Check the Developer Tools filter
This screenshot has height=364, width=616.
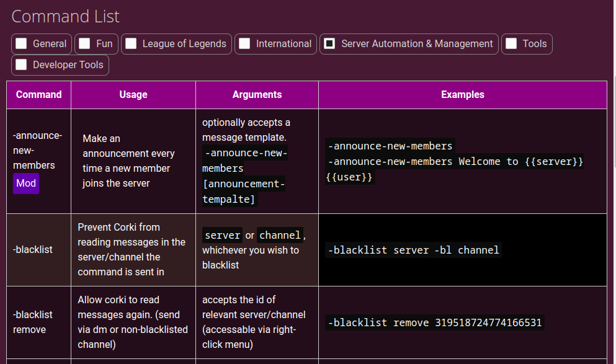[22, 65]
